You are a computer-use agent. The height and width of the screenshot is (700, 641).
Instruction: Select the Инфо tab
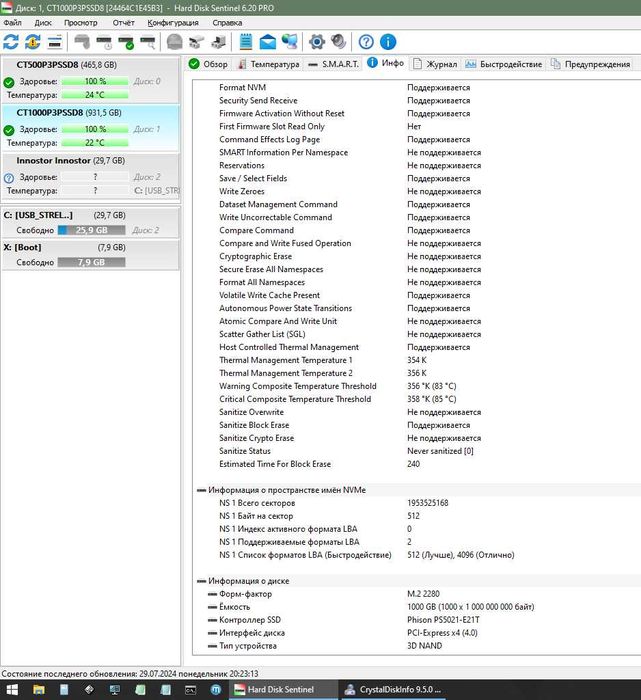click(386, 63)
